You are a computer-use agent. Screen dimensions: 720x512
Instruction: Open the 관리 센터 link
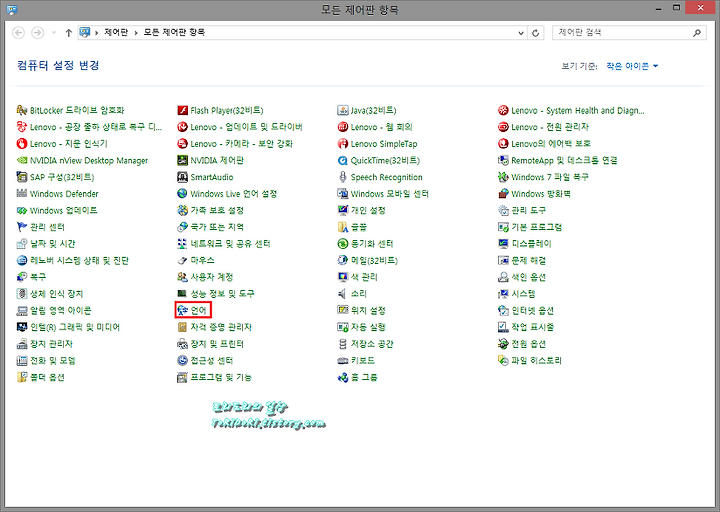(x=47, y=227)
